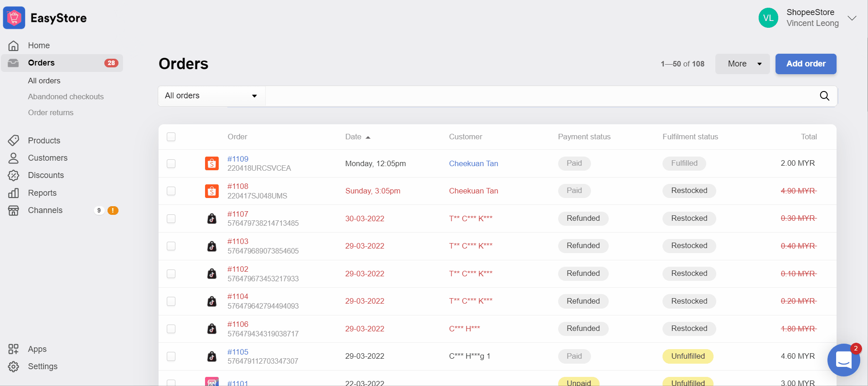Open Customers section

48,158
